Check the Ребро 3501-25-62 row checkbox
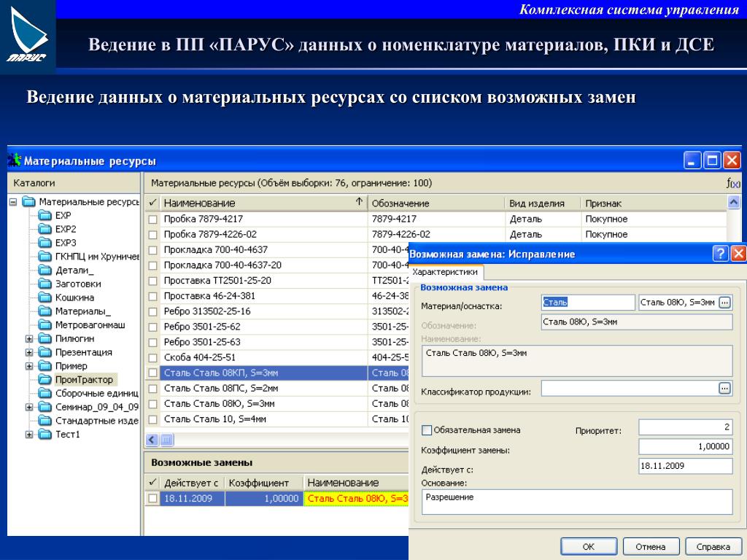747x560 pixels. point(152,327)
